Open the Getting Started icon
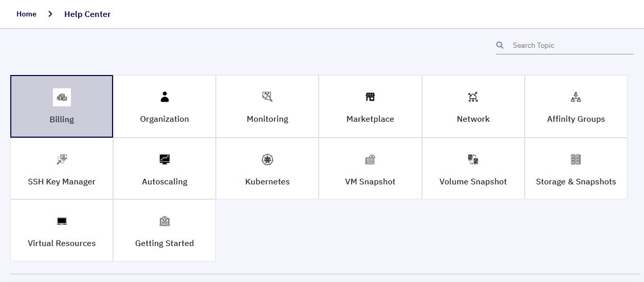This screenshot has height=282, width=644. point(164,221)
